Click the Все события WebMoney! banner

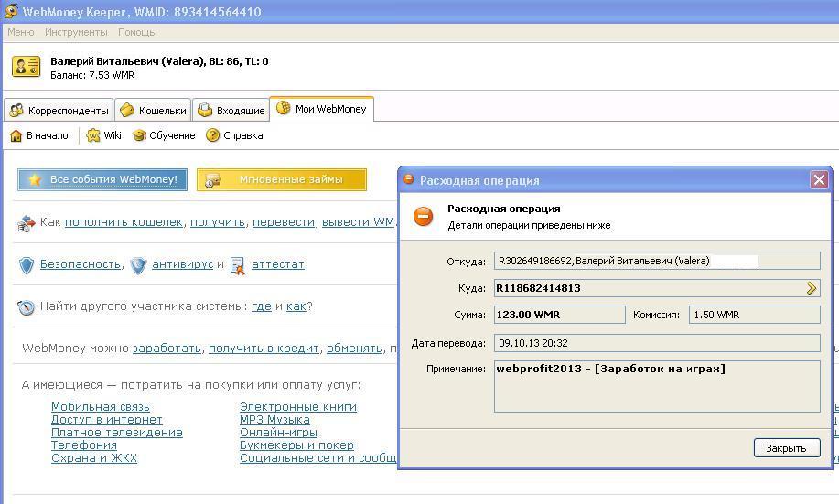102,180
